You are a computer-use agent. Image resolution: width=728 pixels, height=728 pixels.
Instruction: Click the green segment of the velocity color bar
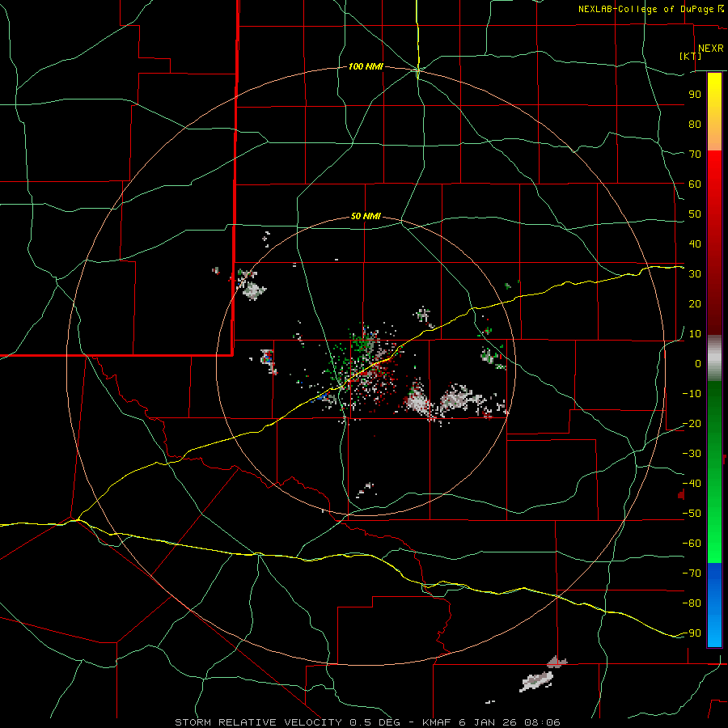pos(714,472)
